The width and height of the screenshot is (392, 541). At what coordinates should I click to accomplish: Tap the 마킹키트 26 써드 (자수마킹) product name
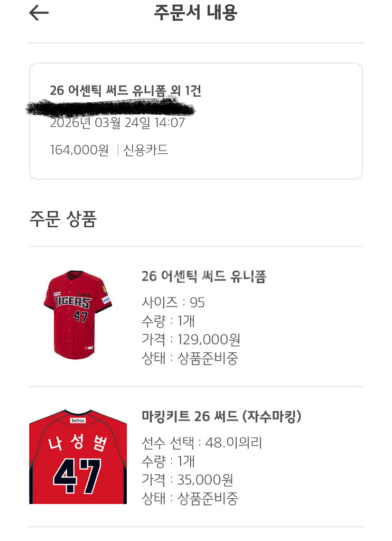tap(222, 416)
